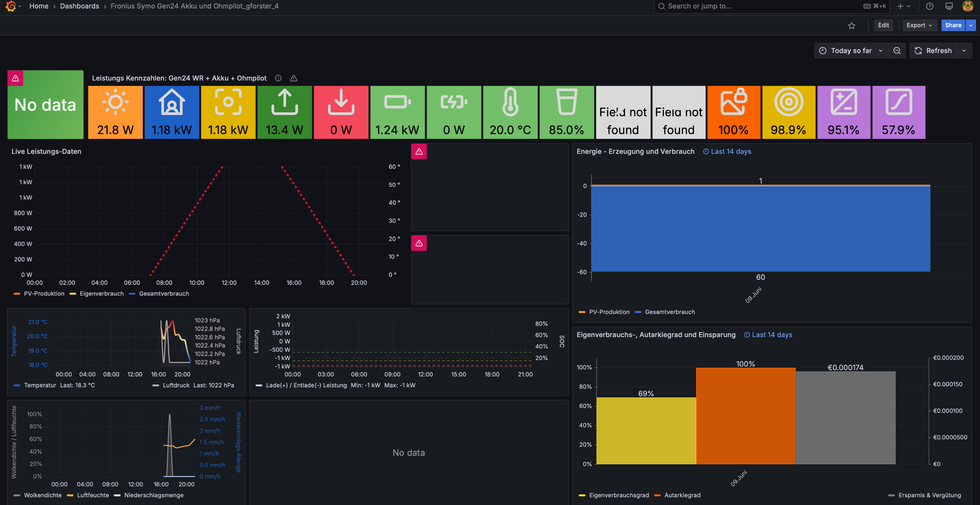Toggle PV-Produktion series in Live Leistungs-Daten legend

[x=44, y=293]
